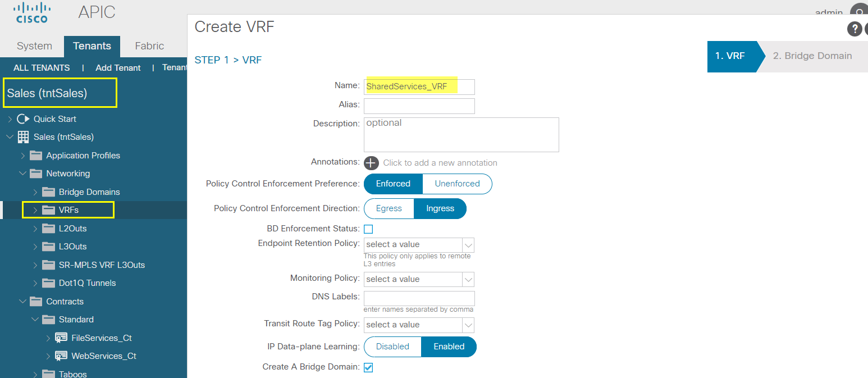
Task: Expand the L2Outs tree node
Action: pos(35,229)
